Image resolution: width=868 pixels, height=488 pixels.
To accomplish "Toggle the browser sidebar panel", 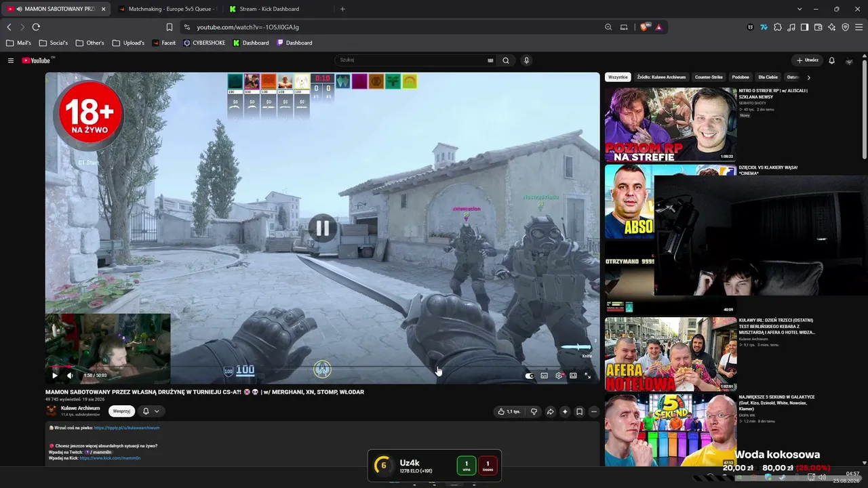I will tap(804, 27).
